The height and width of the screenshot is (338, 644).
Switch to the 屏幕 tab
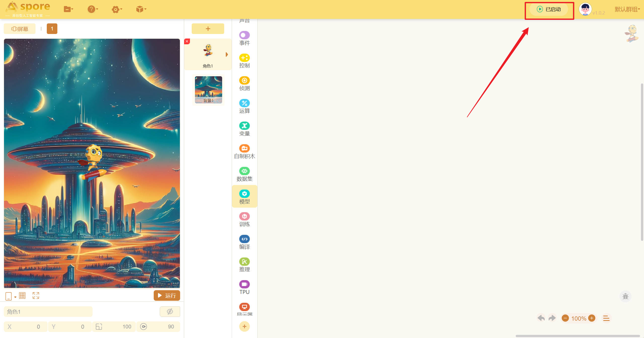(20, 29)
